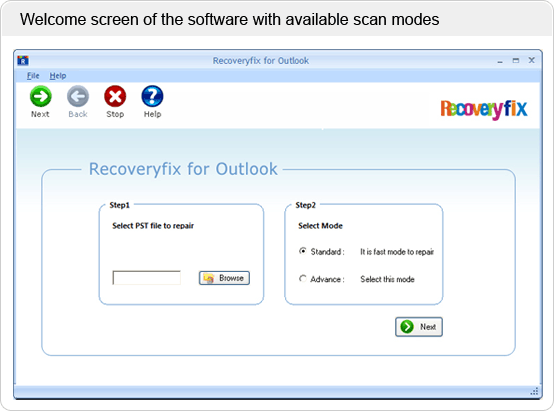Maximize the Recoveryfix for Outlook window

(516, 60)
